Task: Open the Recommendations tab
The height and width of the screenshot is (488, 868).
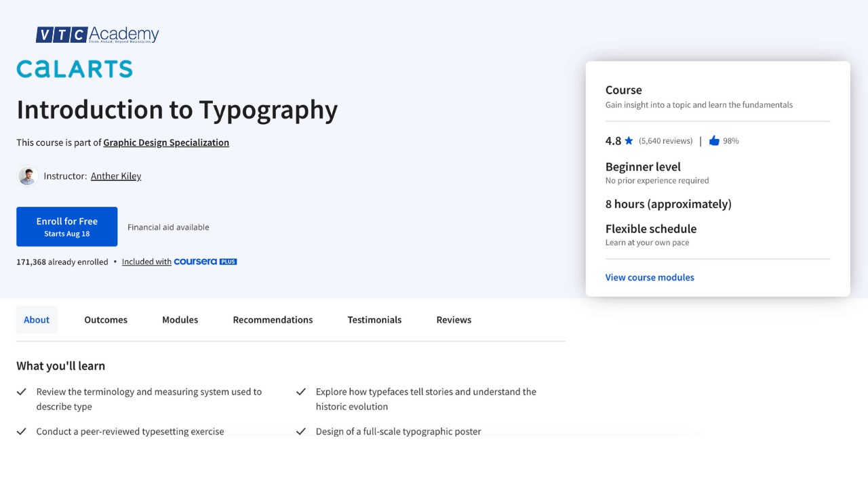Action: click(273, 319)
